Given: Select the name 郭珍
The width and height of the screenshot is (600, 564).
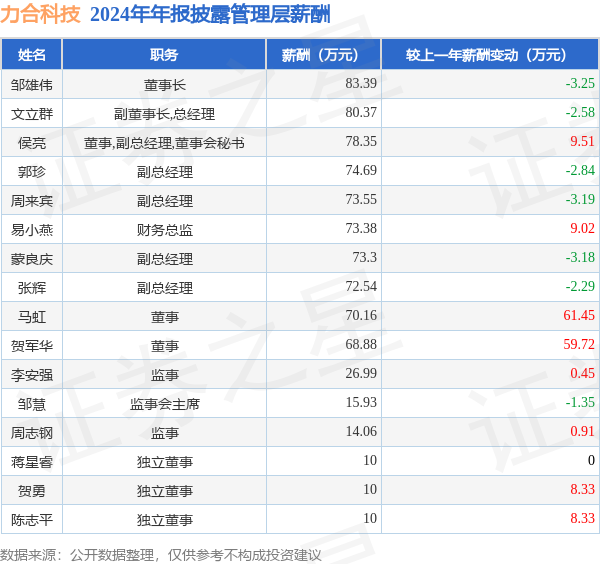Looking at the screenshot, I should tap(32, 172).
